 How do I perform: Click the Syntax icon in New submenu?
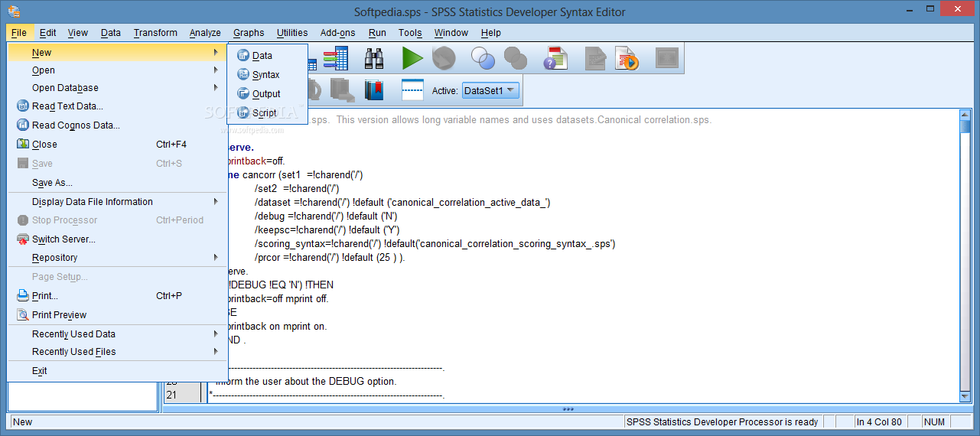(243, 74)
